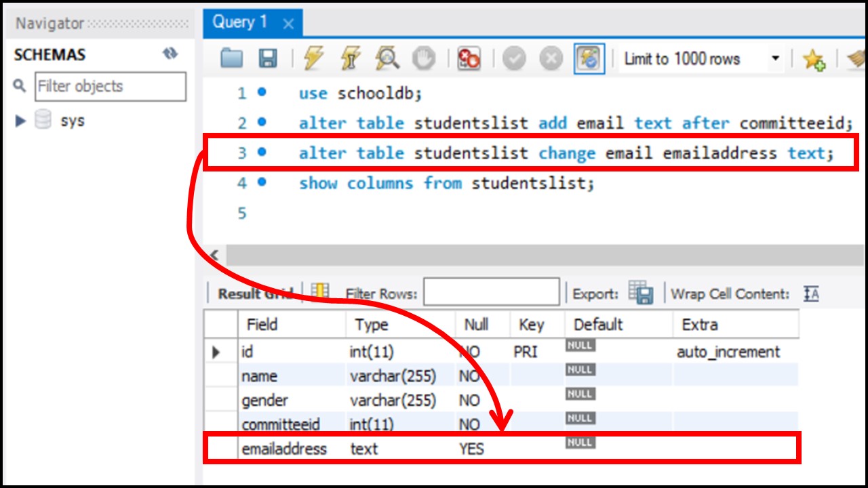Toggle the Wrap Cell Content icon

pyautogui.click(x=811, y=293)
